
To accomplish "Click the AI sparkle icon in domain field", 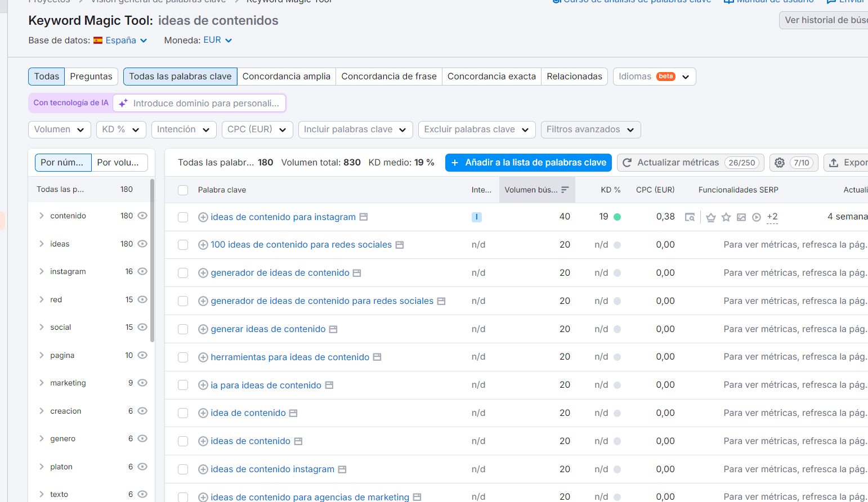I will [123, 104].
